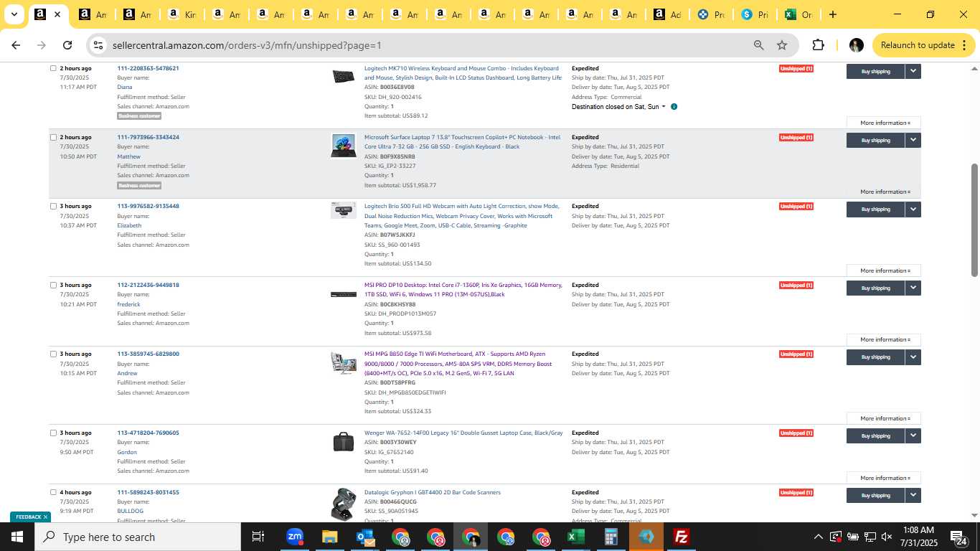Open Outlook from taskbar
Viewport: 980px width, 551px height.
click(x=365, y=537)
